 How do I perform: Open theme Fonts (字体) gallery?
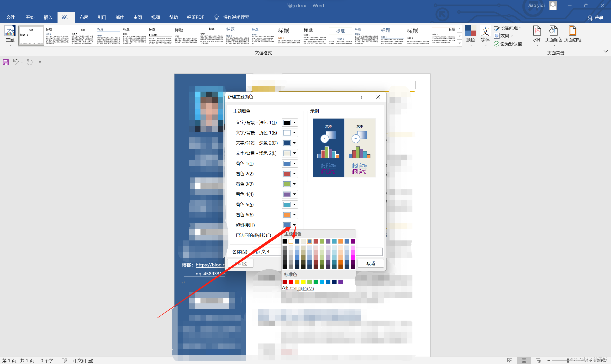pos(485,34)
